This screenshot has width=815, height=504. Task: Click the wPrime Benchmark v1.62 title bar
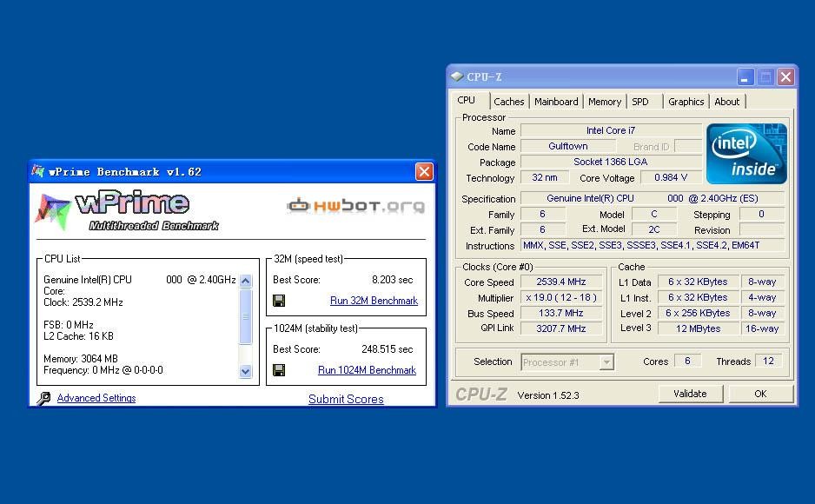232,171
